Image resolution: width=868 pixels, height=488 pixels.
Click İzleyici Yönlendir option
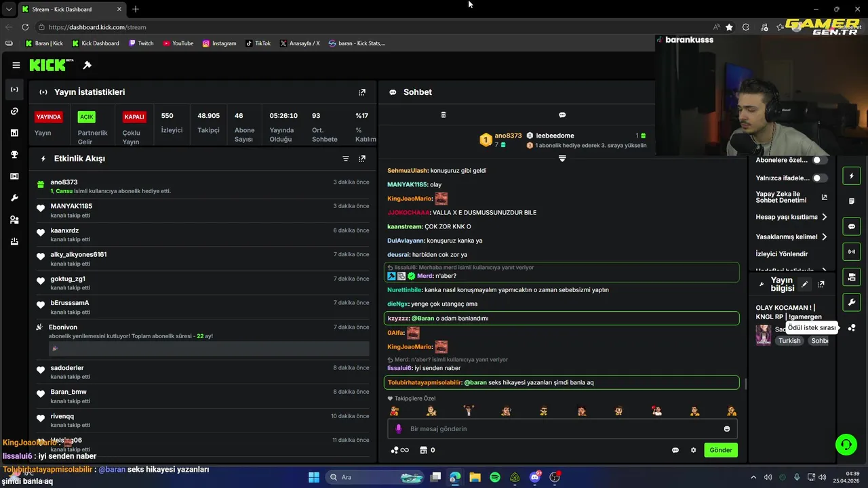coord(782,254)
